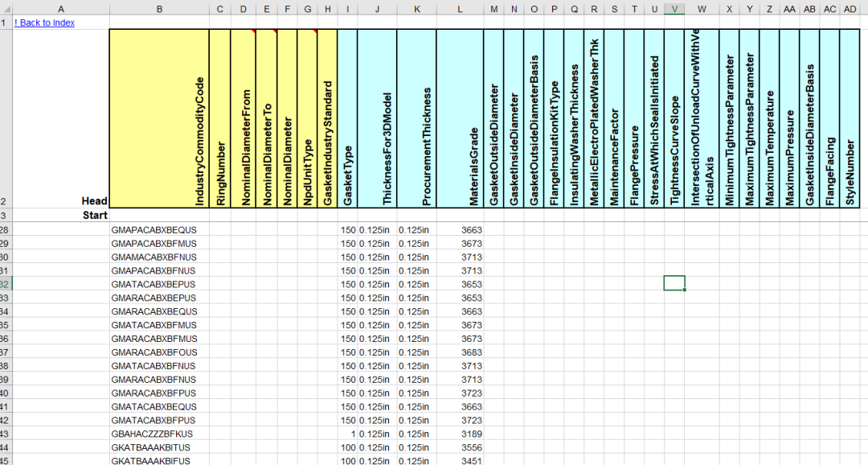Click the RingNumber header cell
This screenshot has height=465, width=868.
219,118
